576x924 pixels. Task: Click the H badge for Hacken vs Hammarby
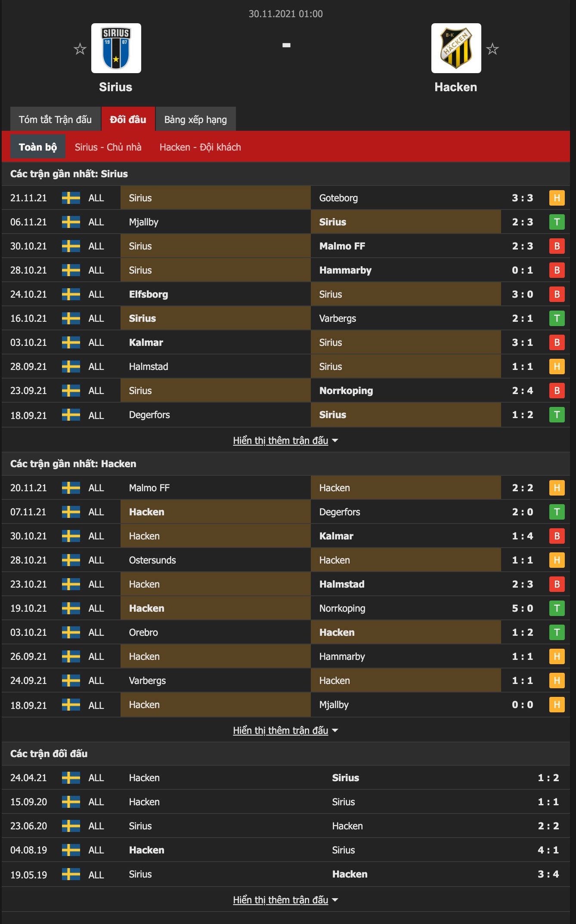[x=557, y=656]
